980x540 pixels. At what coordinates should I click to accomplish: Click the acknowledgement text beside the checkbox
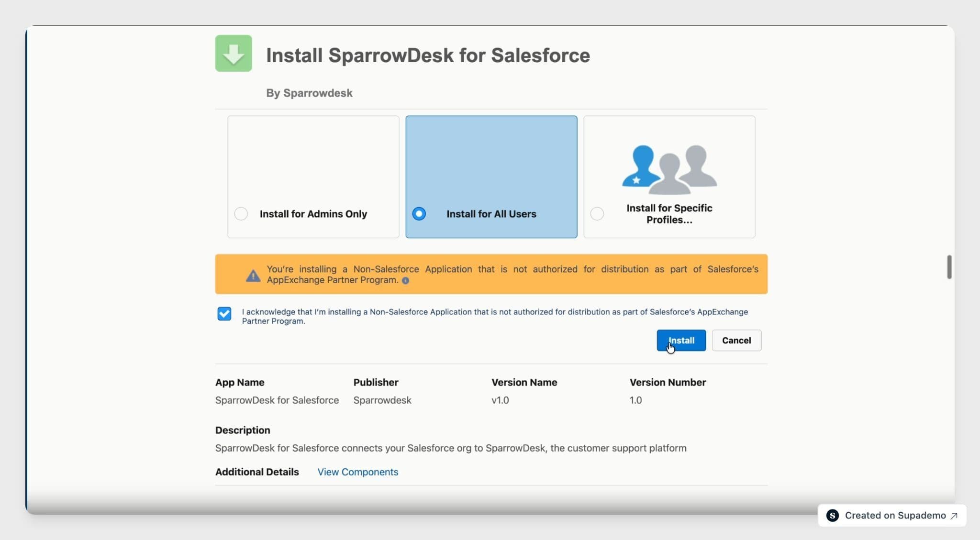[495, 316]
